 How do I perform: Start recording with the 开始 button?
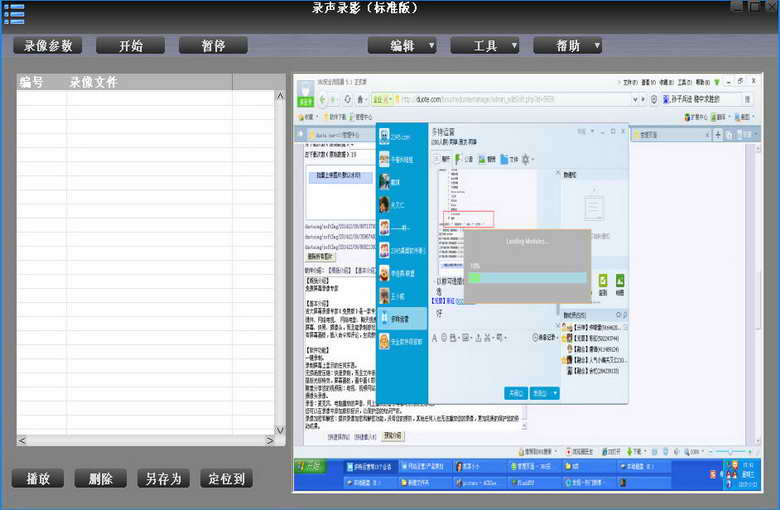pos(130,46)
